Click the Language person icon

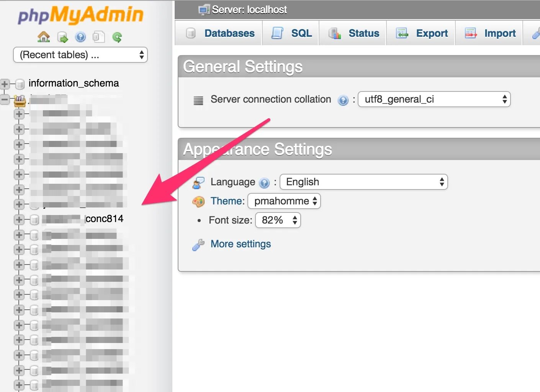(x=198, y=183)
